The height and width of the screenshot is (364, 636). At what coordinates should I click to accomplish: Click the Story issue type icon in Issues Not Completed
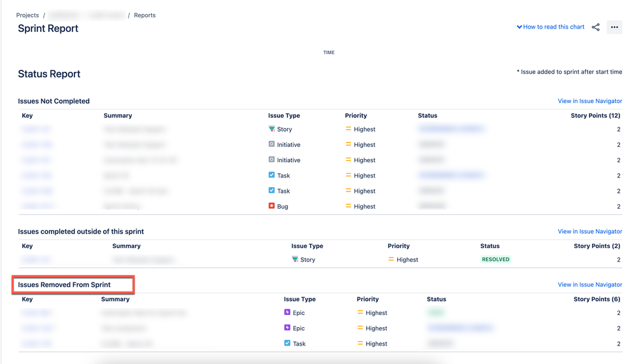coord(272,129)
